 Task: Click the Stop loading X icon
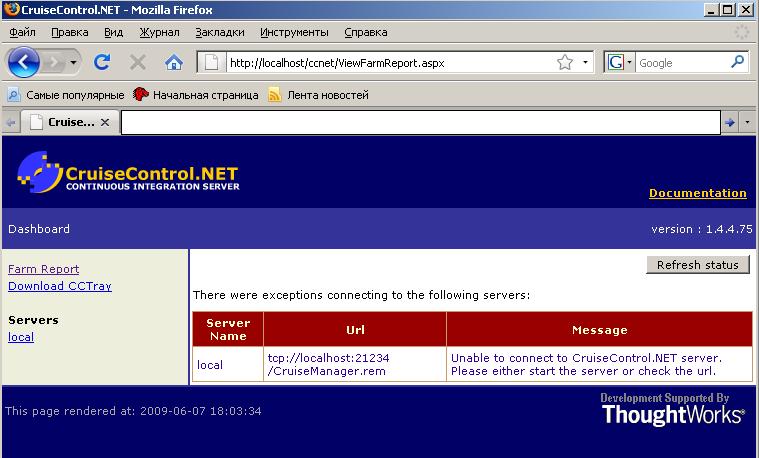pos(138,62)
